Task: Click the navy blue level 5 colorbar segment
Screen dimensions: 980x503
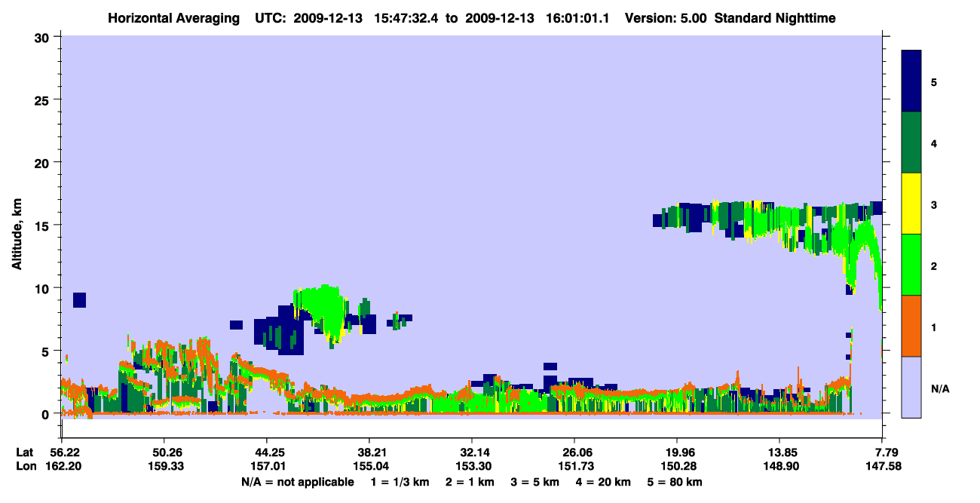Action: tap(911, 81)
